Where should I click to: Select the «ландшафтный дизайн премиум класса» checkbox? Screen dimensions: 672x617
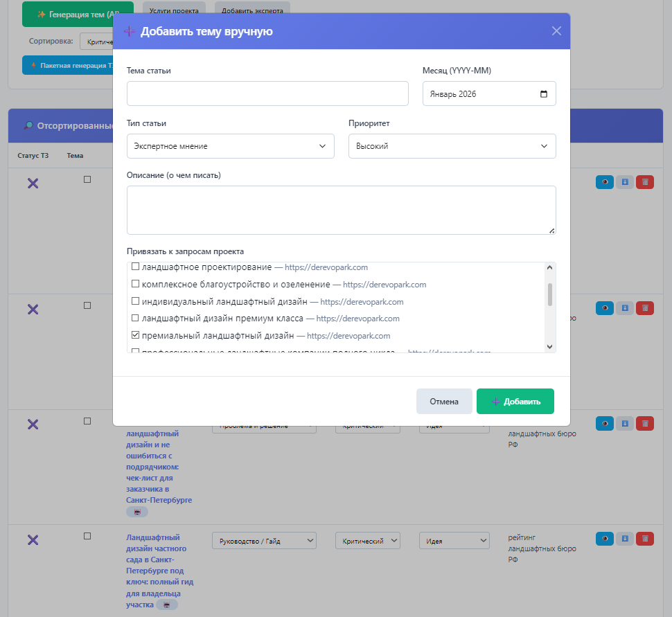(135, 318)
